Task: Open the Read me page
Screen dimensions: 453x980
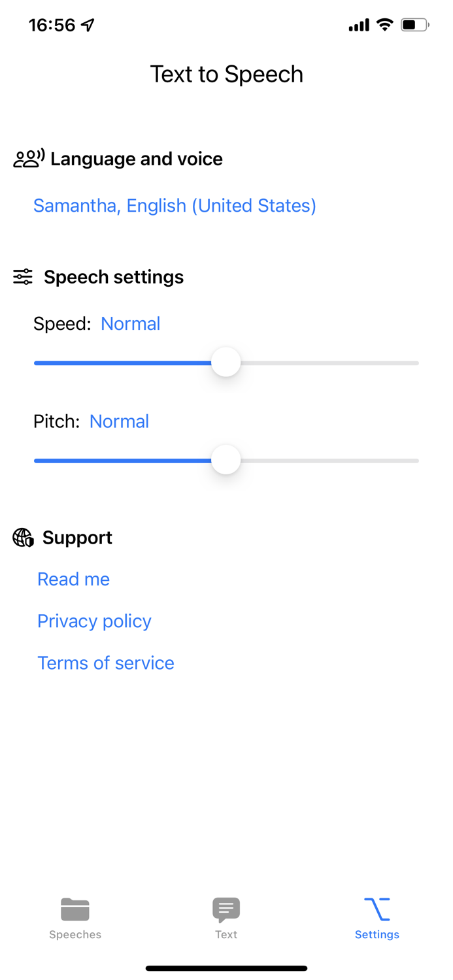Action: point(73,580)
